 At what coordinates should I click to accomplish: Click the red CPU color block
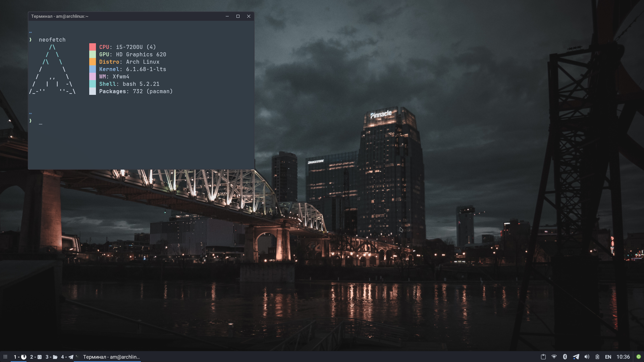coord(93,47)
